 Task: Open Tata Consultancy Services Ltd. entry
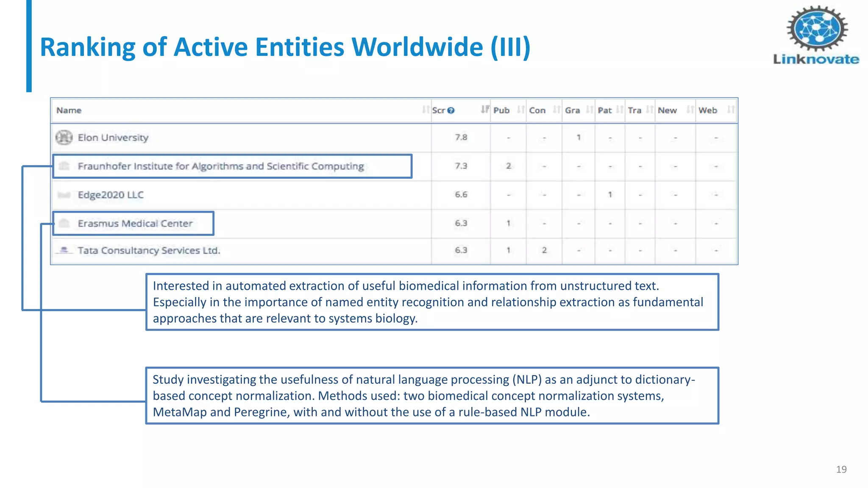coord(149,250)
